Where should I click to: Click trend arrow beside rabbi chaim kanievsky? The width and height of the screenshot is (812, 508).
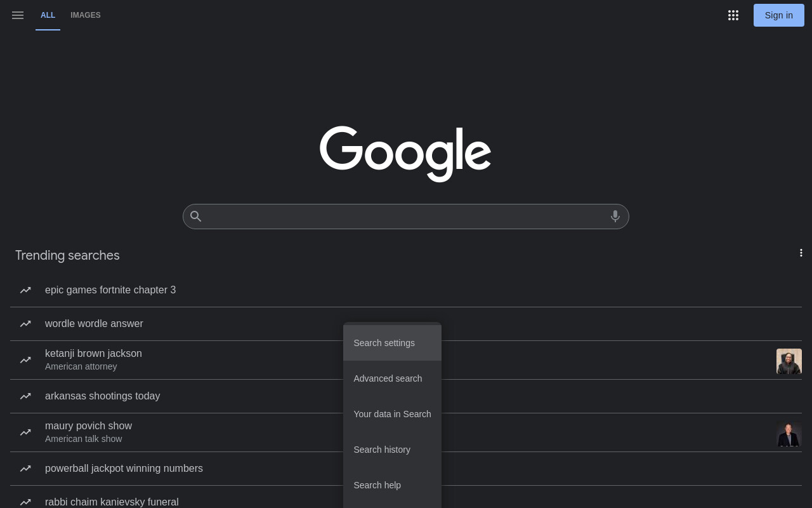[25, 502]
